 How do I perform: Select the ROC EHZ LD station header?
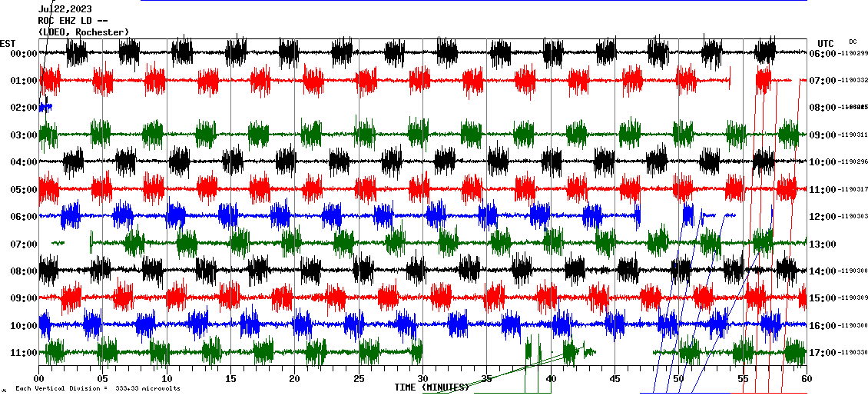coord(69,21)
